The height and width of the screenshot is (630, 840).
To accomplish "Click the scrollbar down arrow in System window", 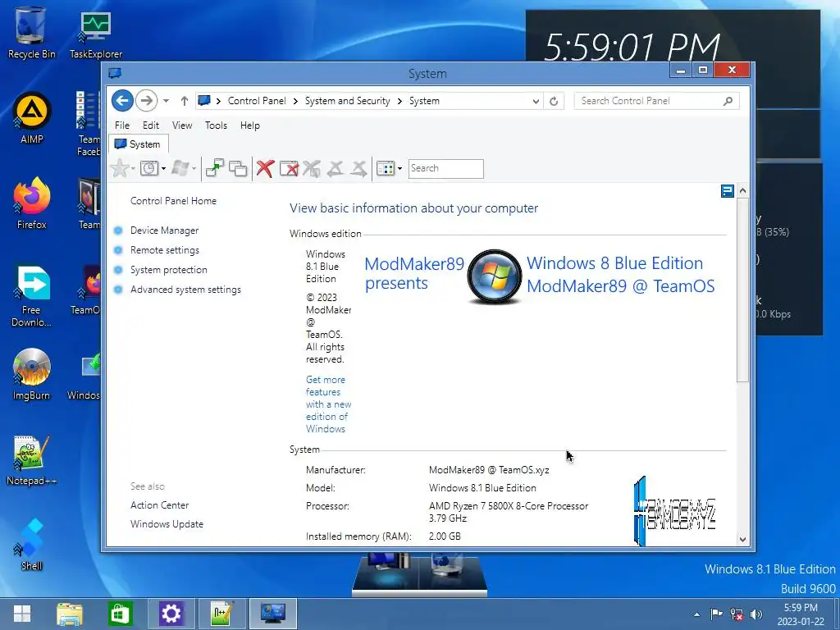I will coord(742,540).
